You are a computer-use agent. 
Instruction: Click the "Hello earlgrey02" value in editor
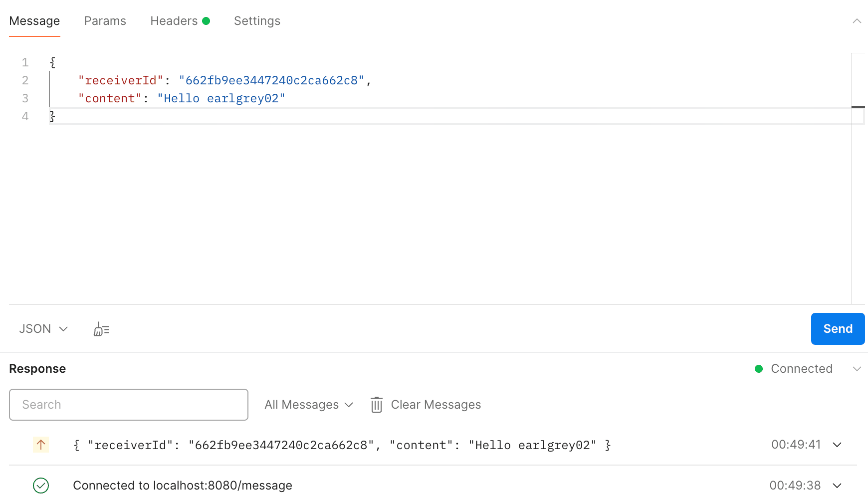(221, 98)
